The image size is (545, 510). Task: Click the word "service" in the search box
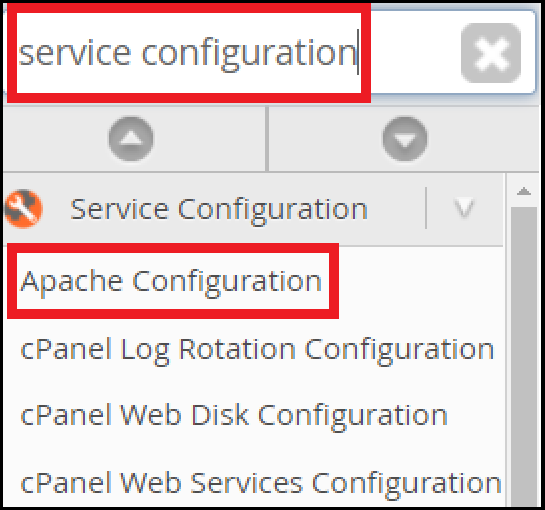coord(75,53)
